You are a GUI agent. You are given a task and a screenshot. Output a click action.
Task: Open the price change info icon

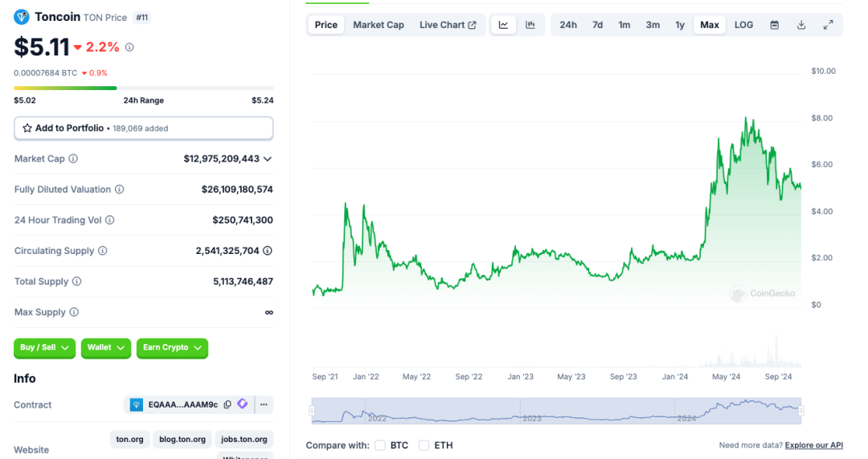[x=129, y=47]
